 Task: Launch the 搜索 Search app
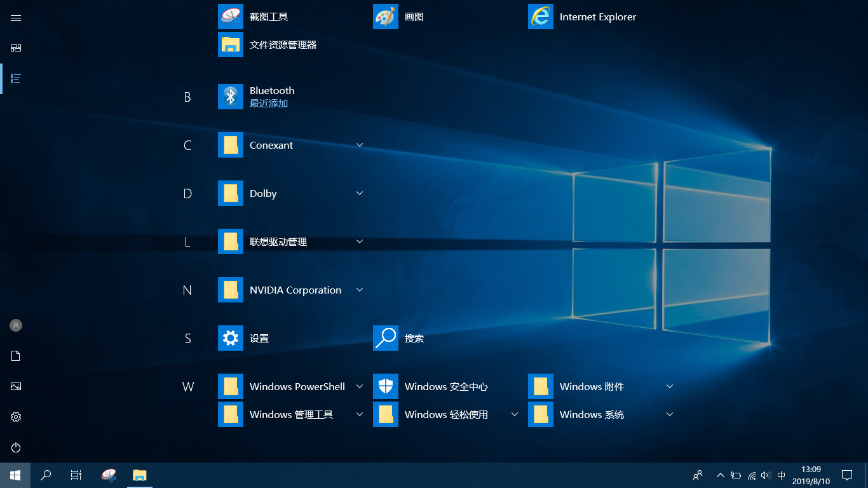(447, 338)
